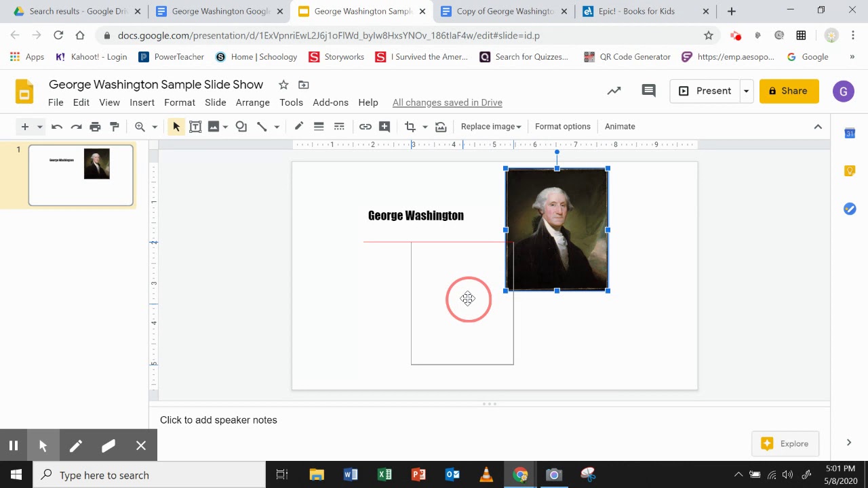This screenshot has height=488, width=868.
Task: Open the Explore button
Action: 785,444
